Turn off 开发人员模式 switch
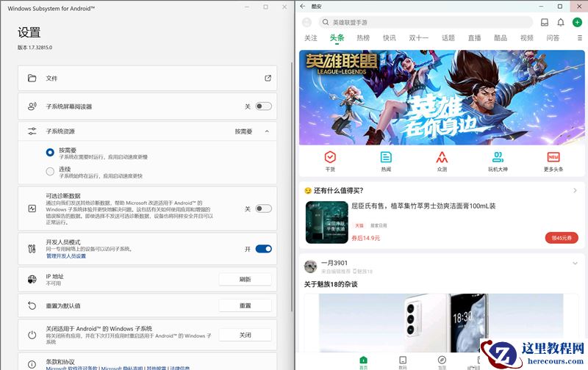The image size is (588, 370). tap(264, 249)
